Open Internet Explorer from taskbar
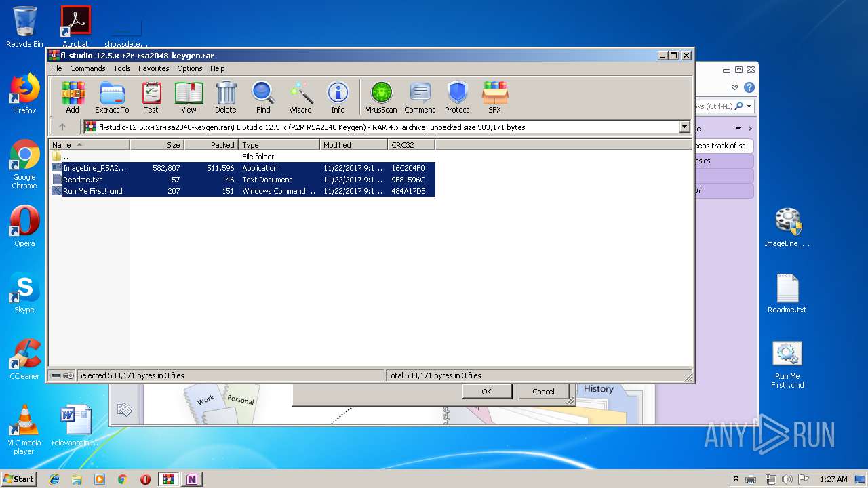Image resolution: width=868 pixels, height=488 pixels. click(54, 479)
